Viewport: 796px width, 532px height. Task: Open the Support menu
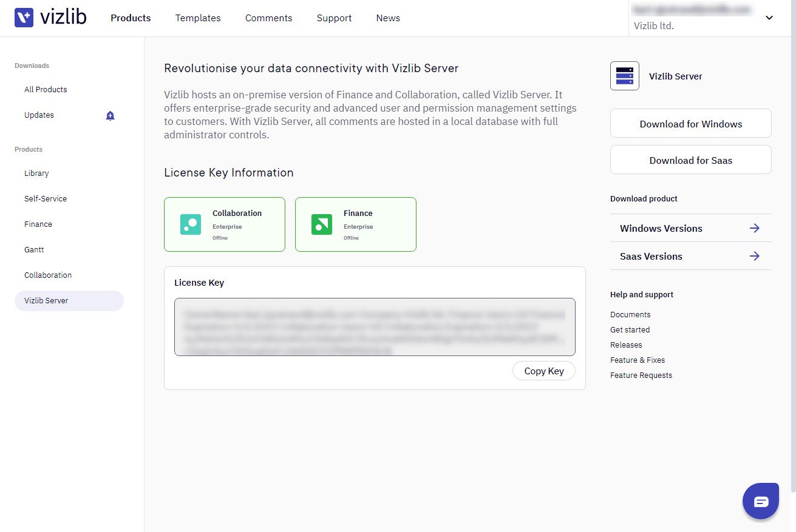pyautogui.click(x=334, y=18)
